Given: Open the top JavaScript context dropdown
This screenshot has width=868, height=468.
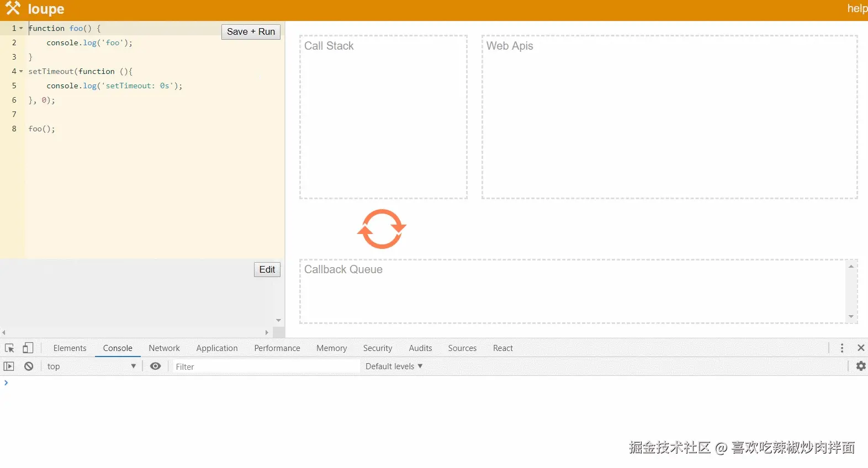Looking at the screenshot, I should 91,366.
